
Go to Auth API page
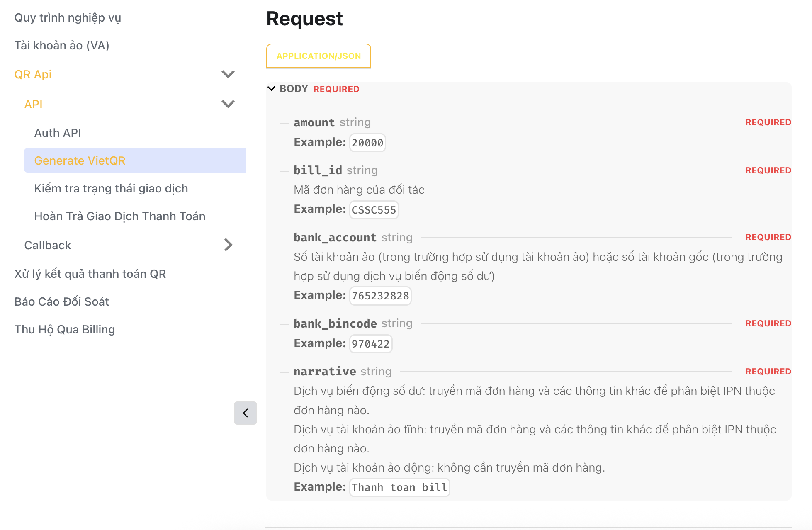click(x=58, y=133)
